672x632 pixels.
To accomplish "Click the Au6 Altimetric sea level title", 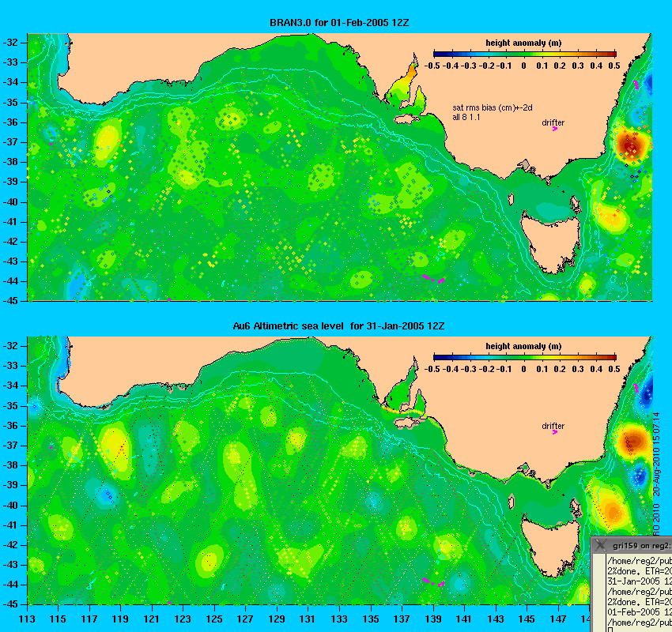I will pos(338,325).
